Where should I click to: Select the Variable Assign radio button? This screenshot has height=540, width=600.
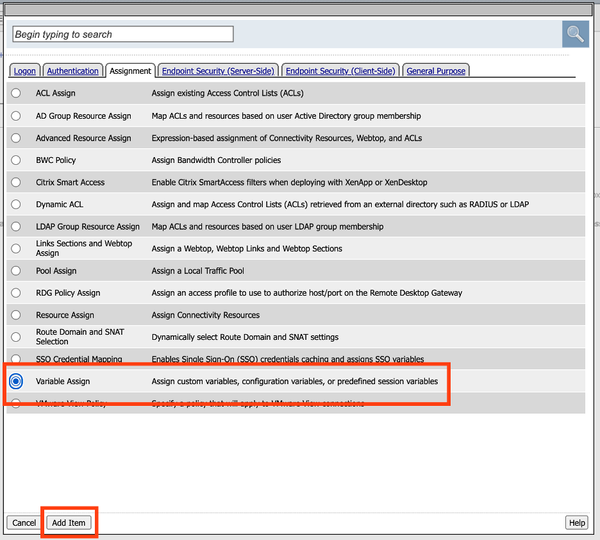point(16,381)
